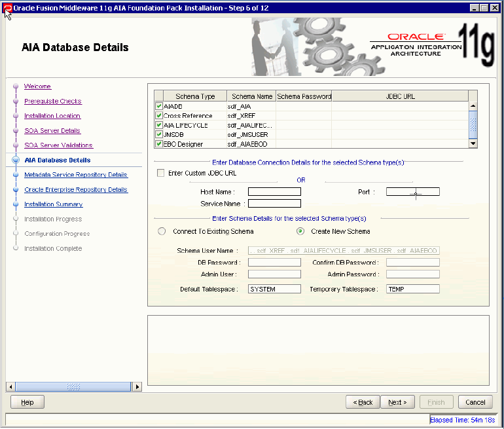
Task: Click the DB Password field
Action: point(274,263)
